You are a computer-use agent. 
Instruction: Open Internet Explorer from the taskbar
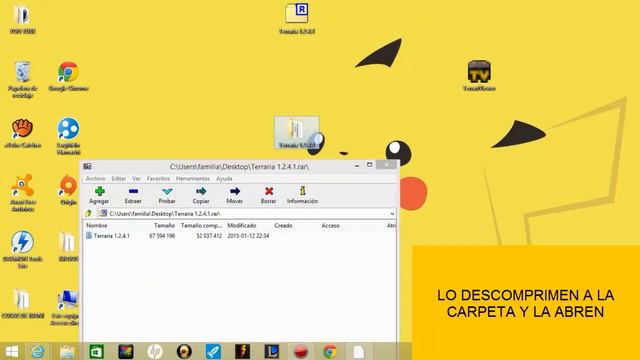(38, 351)
